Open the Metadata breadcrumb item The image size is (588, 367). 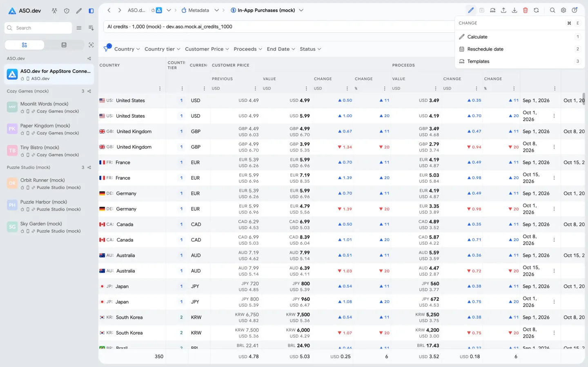tap(195, 10)
